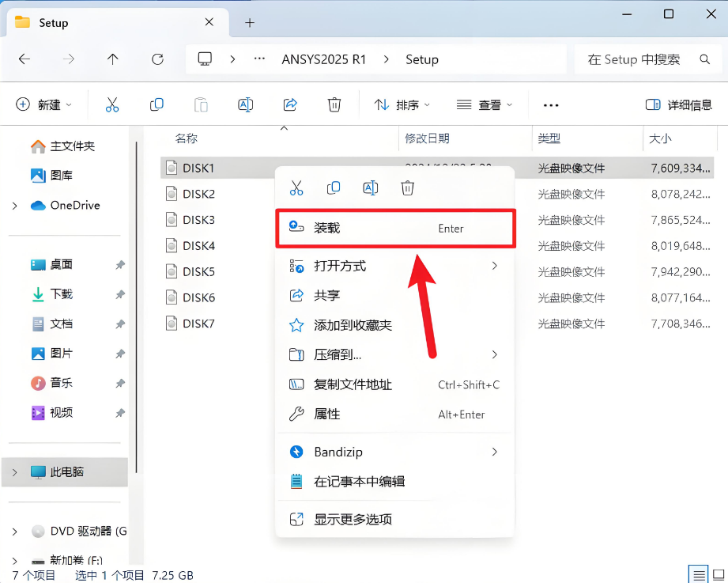Screen dimensions: 728x583
Task: Select the 此电脑 sidebar item
Action: tap(65, 472)
